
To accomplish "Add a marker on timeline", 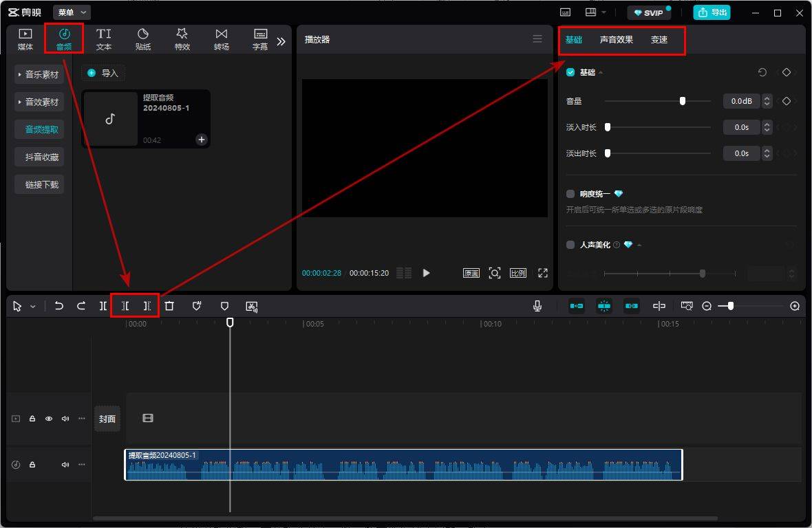I will coord(224,306).
